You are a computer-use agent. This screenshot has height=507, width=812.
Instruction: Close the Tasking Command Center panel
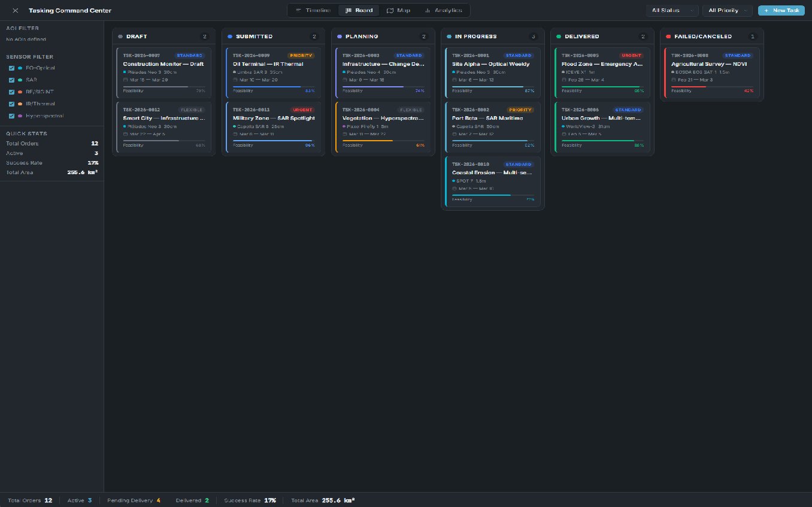click(x=15, y=10)
